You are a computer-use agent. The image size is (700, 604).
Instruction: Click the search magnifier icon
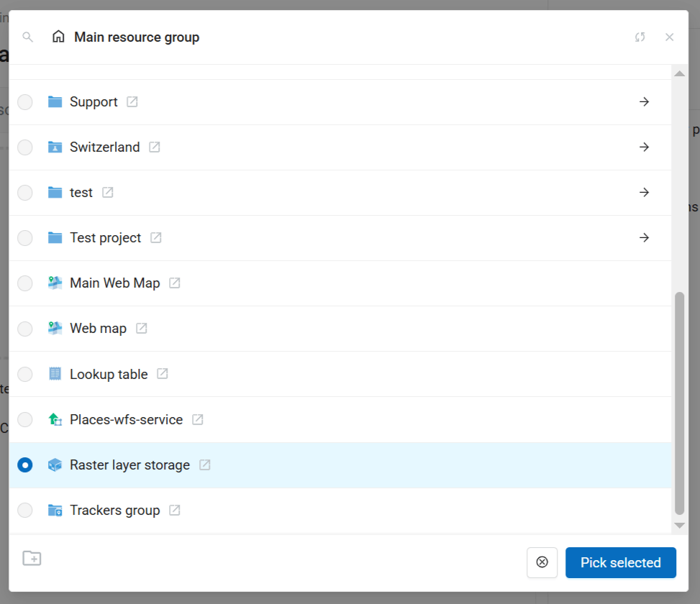tap(28, 37)
